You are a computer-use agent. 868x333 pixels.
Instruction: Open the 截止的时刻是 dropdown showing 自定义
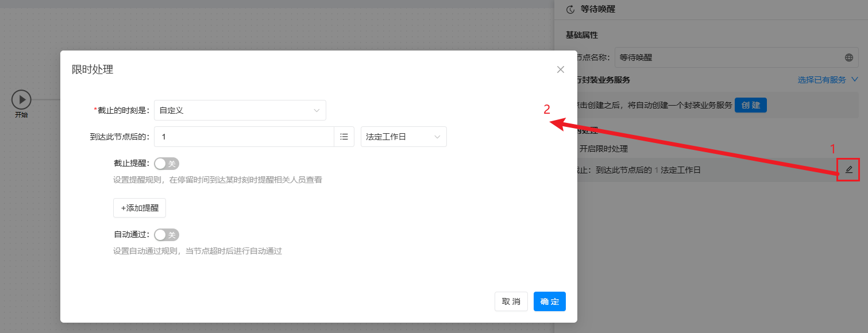click(x=240, y=110)
